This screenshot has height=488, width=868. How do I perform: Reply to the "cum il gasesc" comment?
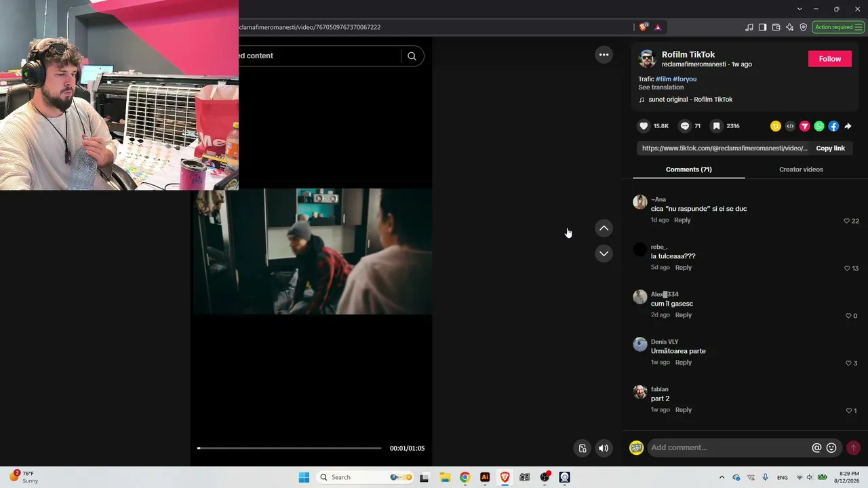coord(684,315)
